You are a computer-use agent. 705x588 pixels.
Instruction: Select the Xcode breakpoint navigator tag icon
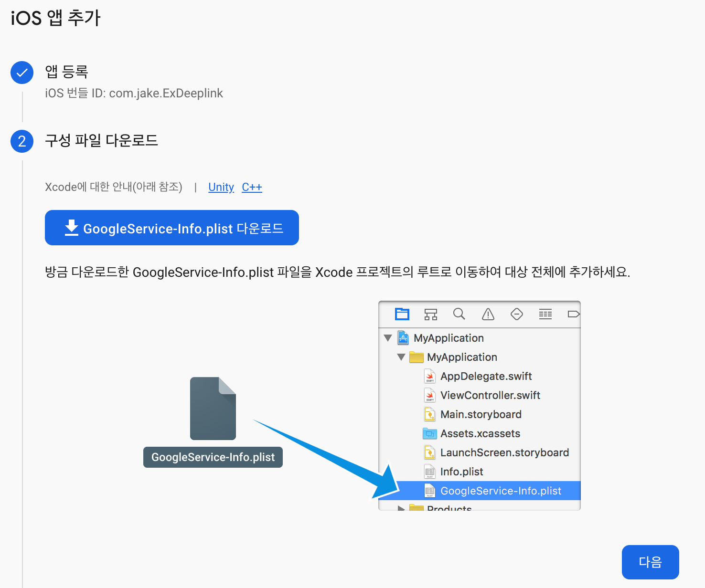click(x=574, y=314)
